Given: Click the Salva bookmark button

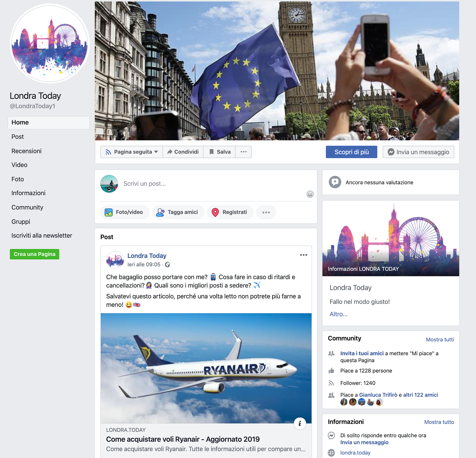Looking at the screenshot, I should tap(219, 152).
